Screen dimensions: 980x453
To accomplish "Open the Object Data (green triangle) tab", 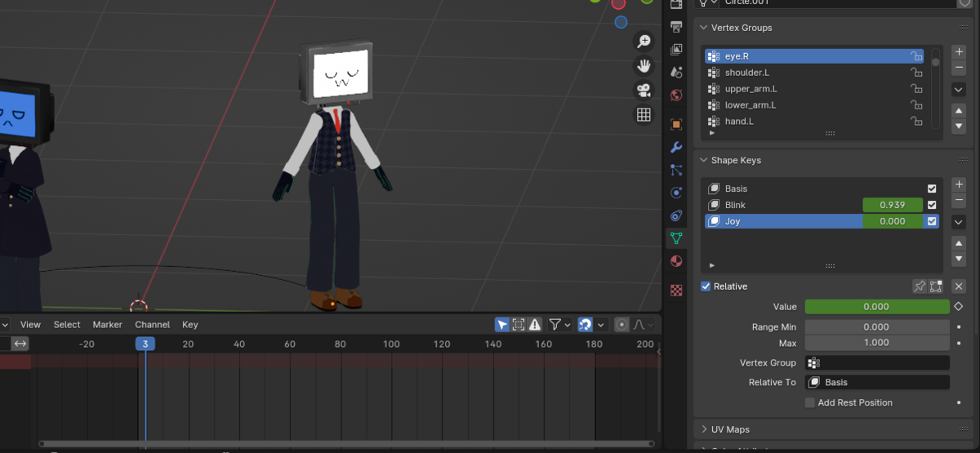I will [676, 239].
